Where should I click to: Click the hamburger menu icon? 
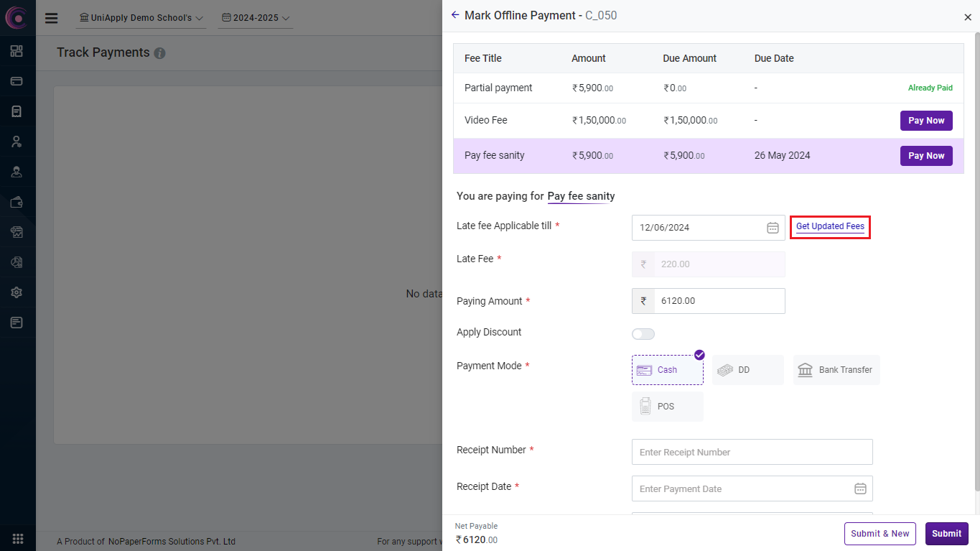click(x=51, y=18)
